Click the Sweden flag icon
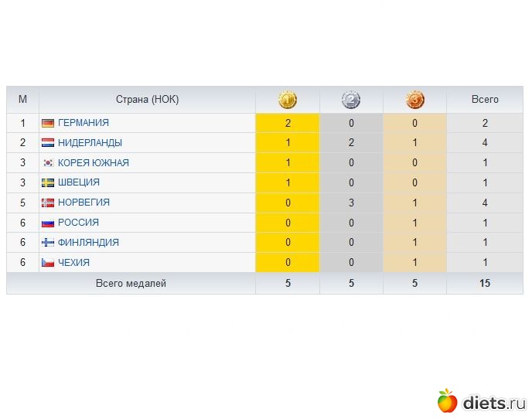532x419 pixels. tap(48, 183)
